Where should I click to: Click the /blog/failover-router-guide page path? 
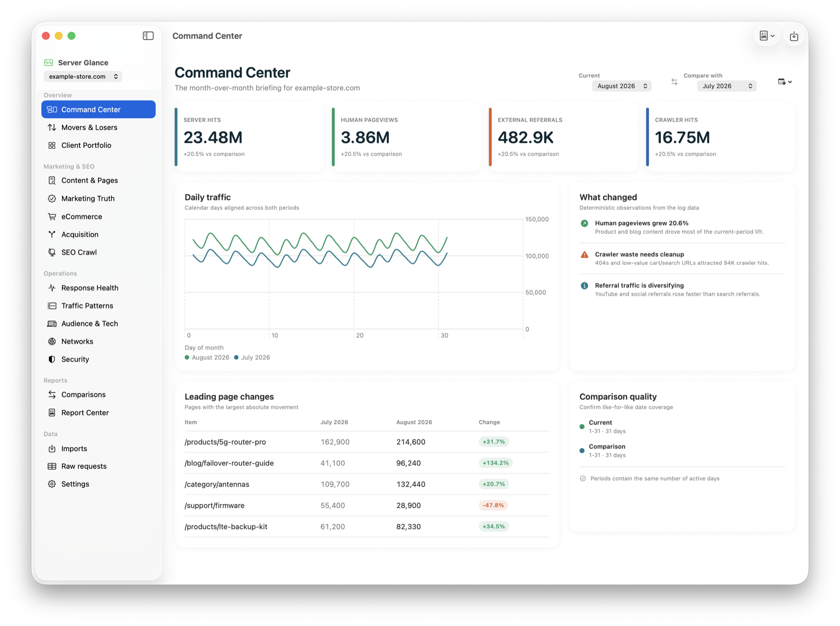tap(229, 463)
